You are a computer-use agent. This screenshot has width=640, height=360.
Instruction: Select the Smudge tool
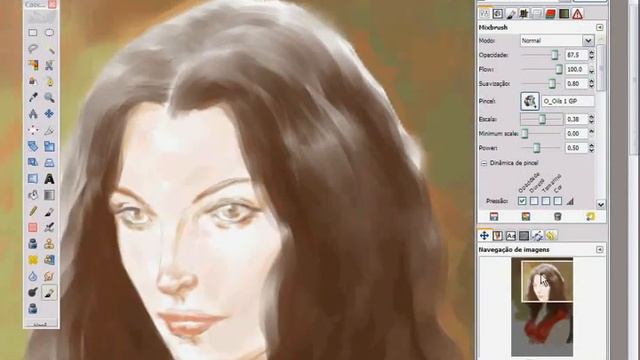pos(49,276)
